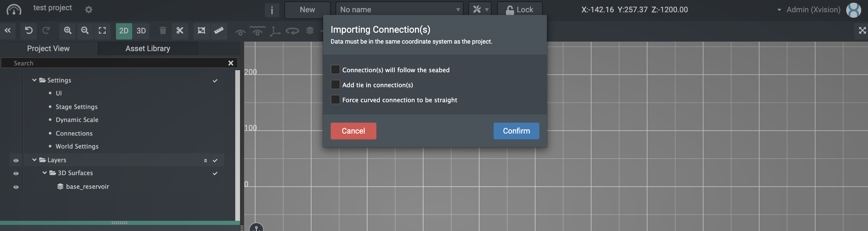
Task: Redo the last action
Action: (x=46, y=31)
